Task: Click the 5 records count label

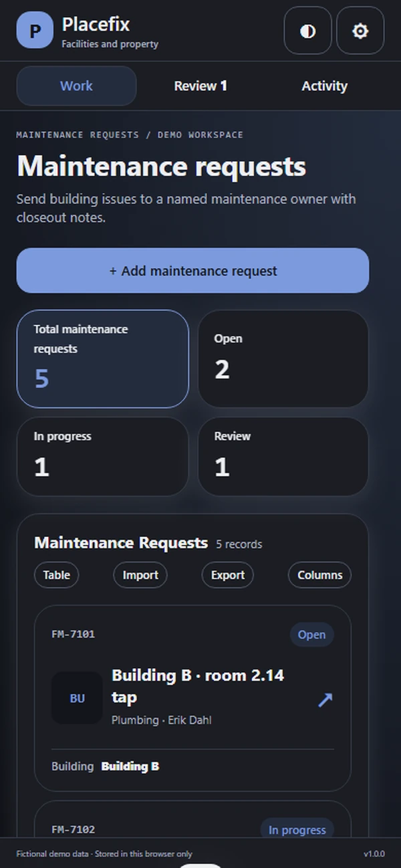Action: coord(239,544)
